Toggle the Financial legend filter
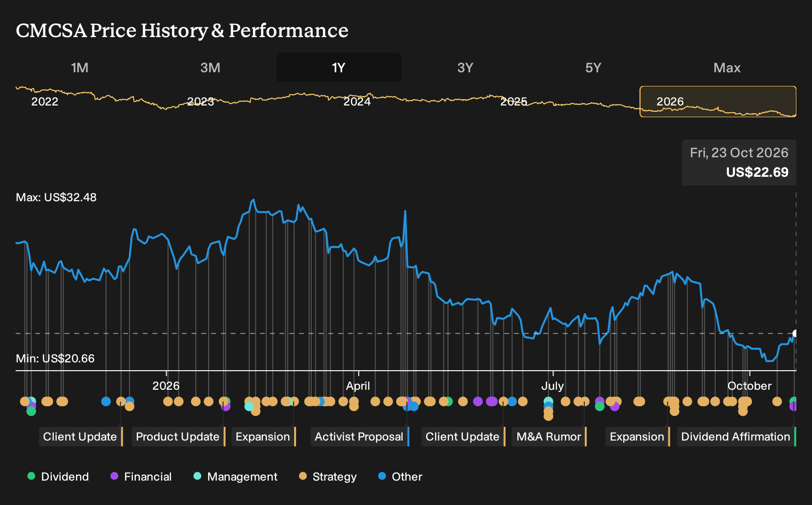The width and height of the screenshot is (812, 505). pyautogui.click(x=141, y=477)
